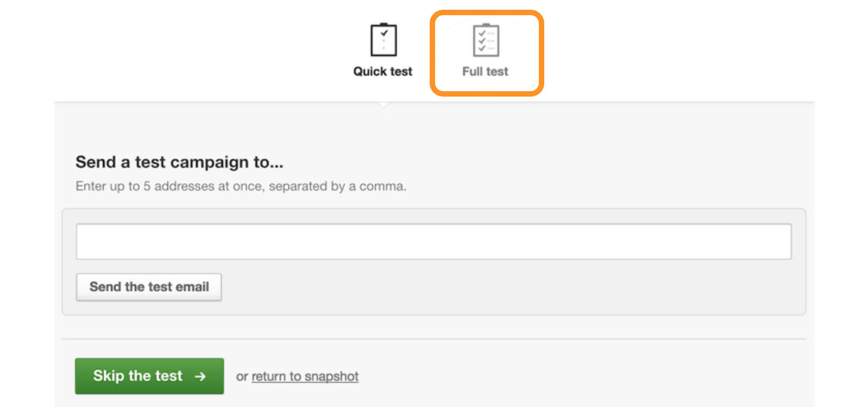
Task: Click the Quick test clipboard icon
Action: (383, 40)
